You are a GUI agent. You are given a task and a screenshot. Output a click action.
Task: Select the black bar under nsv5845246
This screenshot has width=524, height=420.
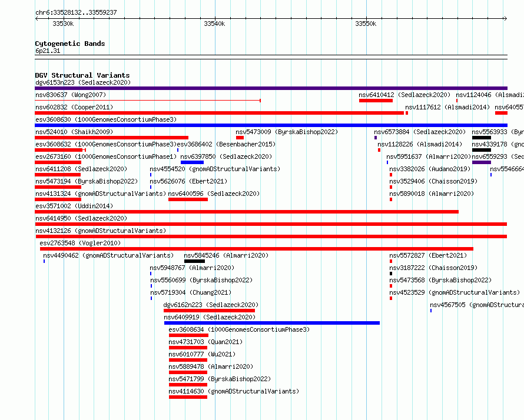194,261
